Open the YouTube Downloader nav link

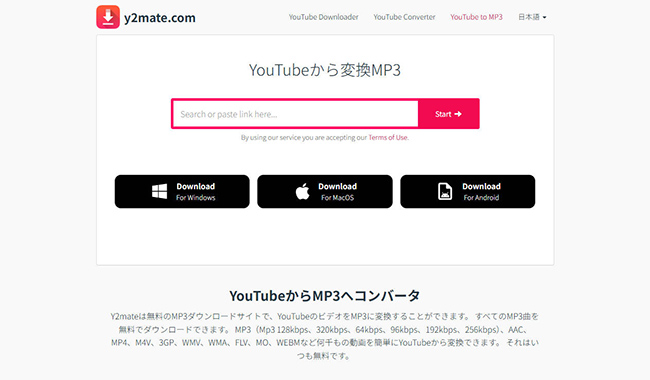click(x=323, y=17)
